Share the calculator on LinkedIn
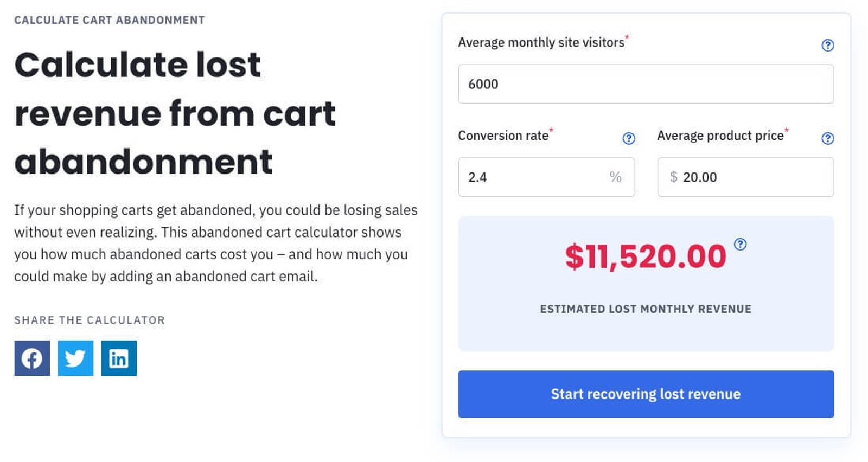 click(119, 358)
